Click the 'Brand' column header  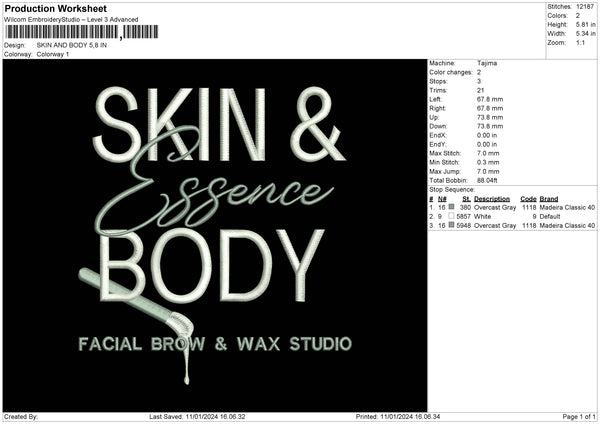549,199
